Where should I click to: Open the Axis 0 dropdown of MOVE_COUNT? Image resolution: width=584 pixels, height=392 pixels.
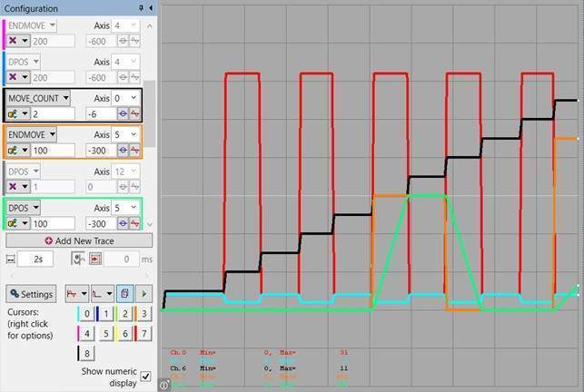(125, 98)
